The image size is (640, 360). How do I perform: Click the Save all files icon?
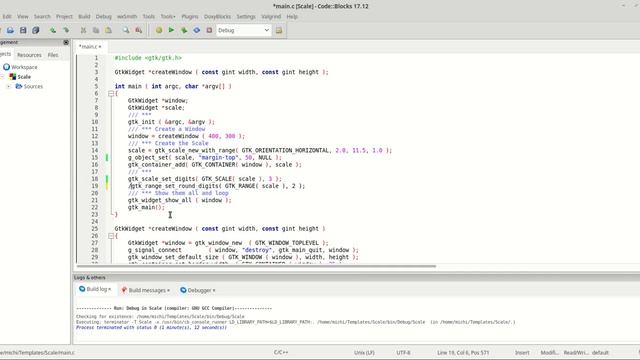(x=36, y=30)
